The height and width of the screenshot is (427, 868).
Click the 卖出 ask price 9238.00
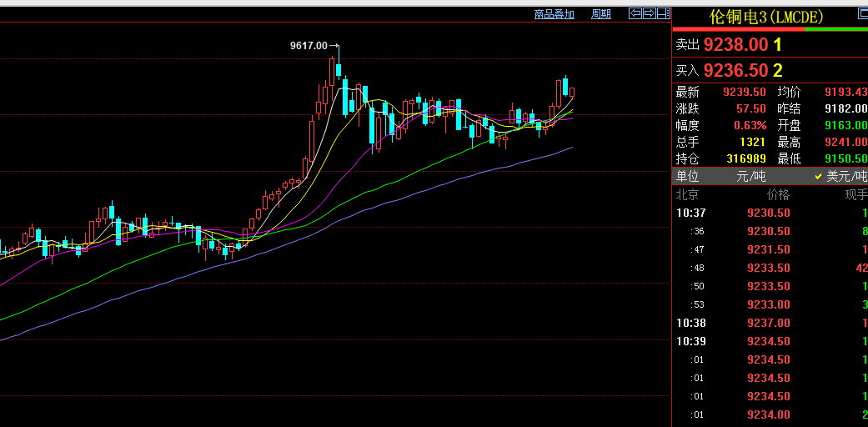(x=735, y=45)
